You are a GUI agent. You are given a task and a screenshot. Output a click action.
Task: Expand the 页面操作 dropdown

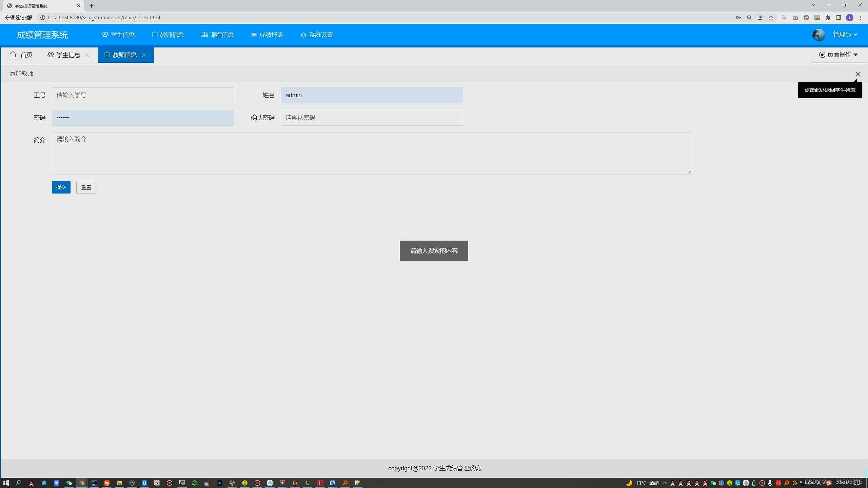(x=839, y=55)
